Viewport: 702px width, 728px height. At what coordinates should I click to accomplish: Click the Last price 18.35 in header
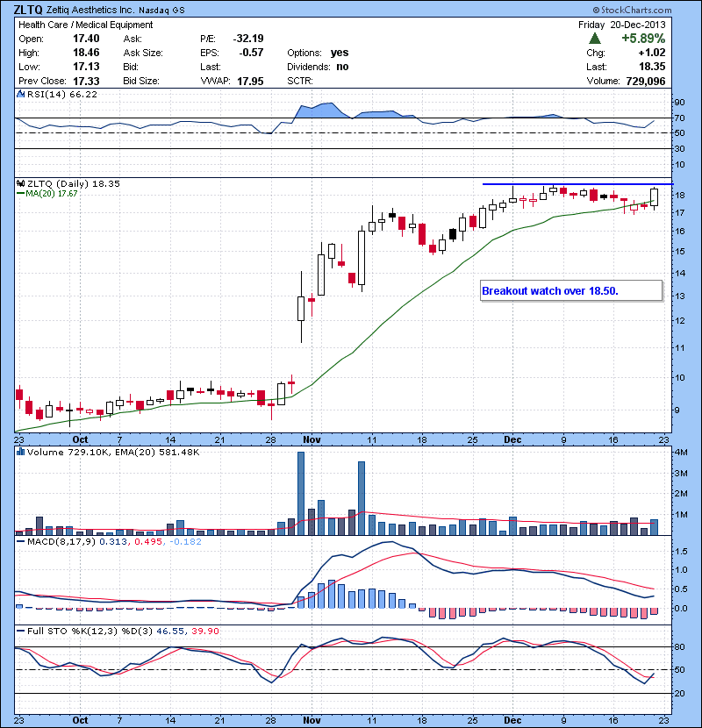(652, 67)
